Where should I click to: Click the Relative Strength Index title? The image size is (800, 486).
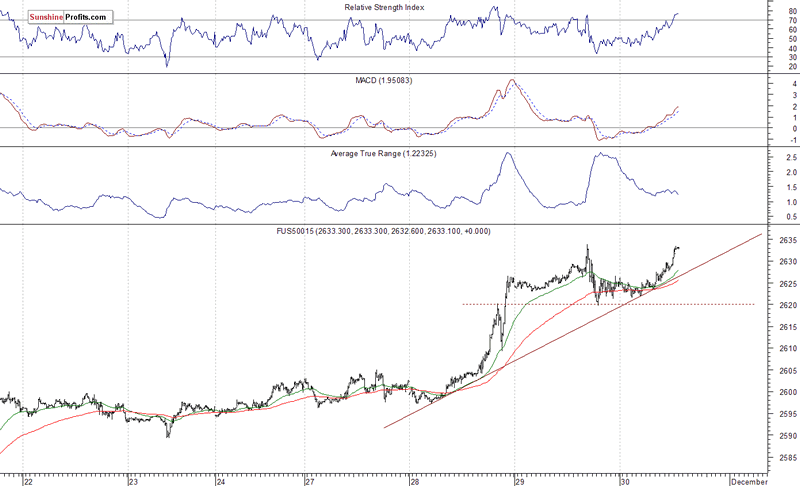tap(384, 8)
